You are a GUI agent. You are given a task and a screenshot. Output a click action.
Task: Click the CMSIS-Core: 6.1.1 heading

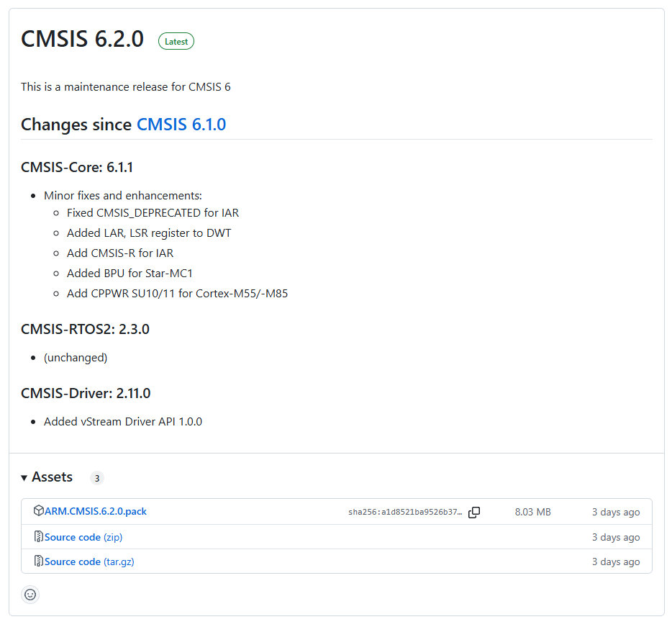[x=77, y=167]
